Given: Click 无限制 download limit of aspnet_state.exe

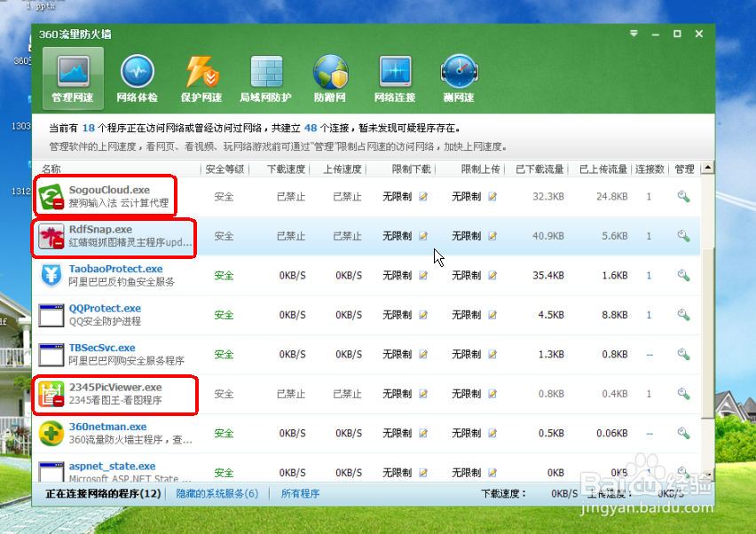Looking at the screenshot, I should (398, 474).
